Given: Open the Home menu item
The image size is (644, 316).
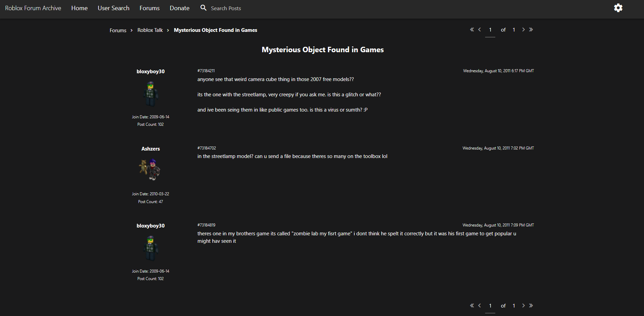Looking at the screenshot, I should coord(79,8).
